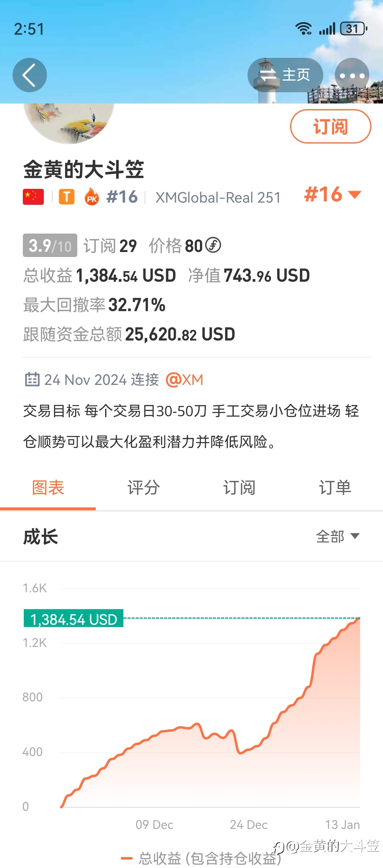Tap the orange T trader badge

point(67,197)
